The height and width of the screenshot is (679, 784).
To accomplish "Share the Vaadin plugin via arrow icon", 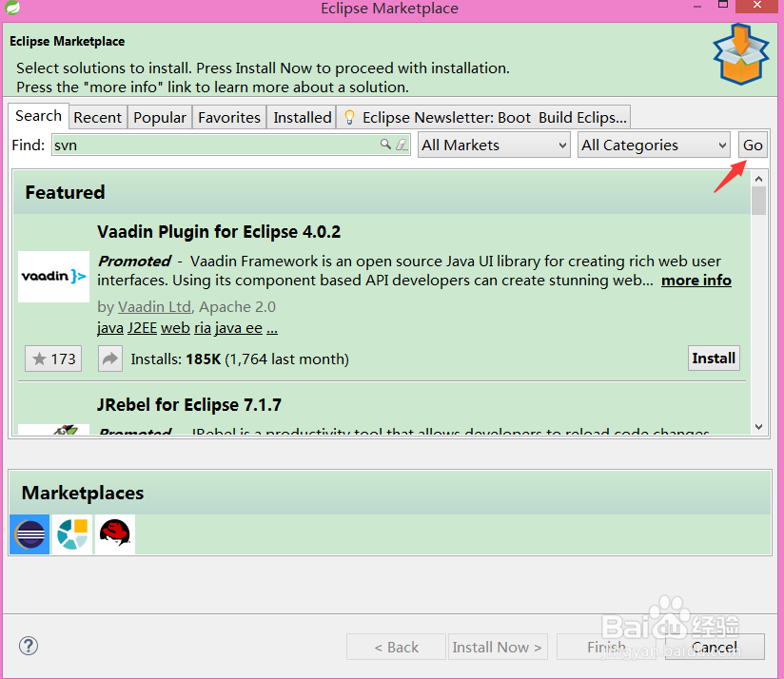I will click(110, 359).
